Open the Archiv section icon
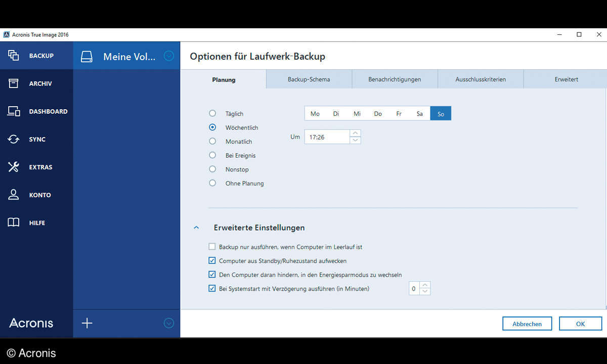The image size is (607, 364). (x=14, y=83)
